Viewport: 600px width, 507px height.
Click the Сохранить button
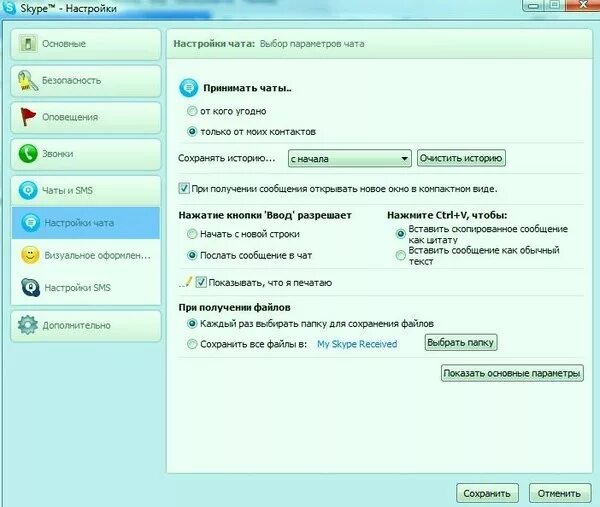tap(487, 493)
